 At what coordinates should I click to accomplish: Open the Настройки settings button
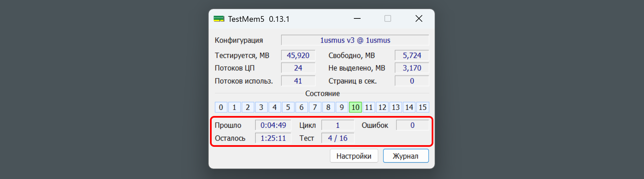click(x=354, y=156)
